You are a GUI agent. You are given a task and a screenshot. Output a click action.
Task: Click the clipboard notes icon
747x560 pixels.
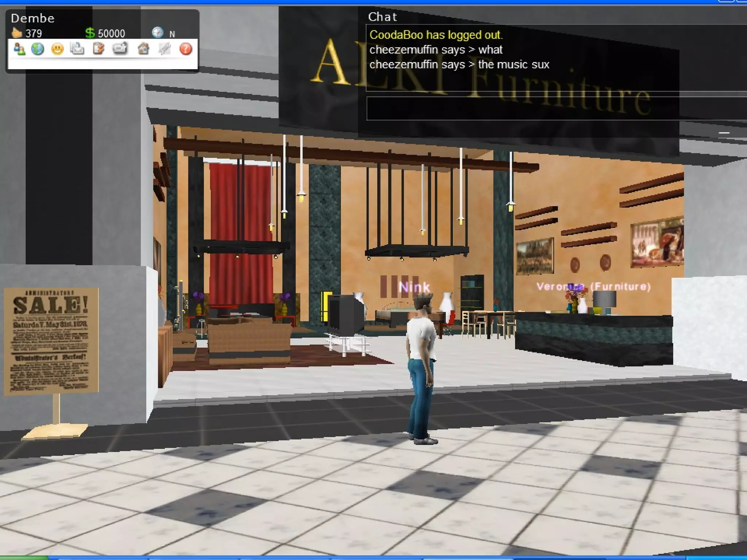98,48
